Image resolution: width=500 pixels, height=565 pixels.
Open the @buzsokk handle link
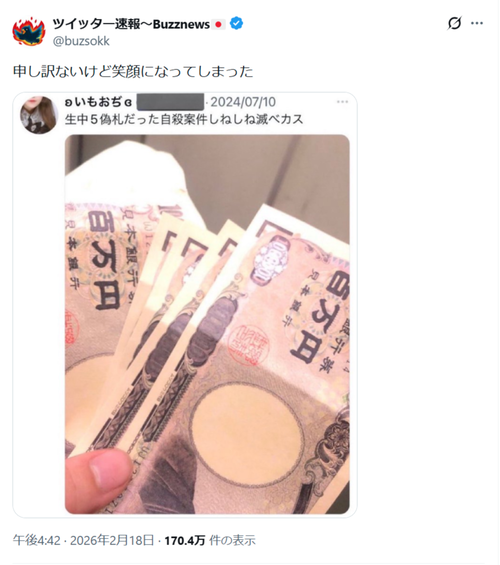pos(81,41)
